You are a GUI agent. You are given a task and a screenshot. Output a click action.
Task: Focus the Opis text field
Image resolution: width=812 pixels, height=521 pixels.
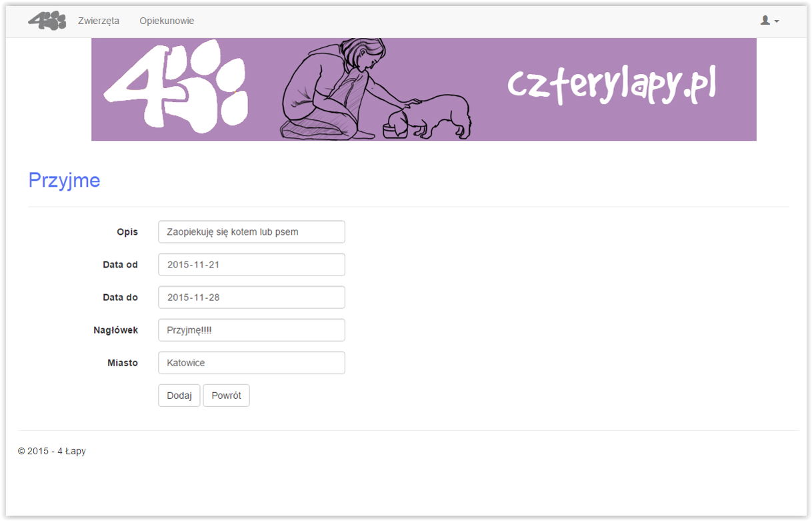251,232
